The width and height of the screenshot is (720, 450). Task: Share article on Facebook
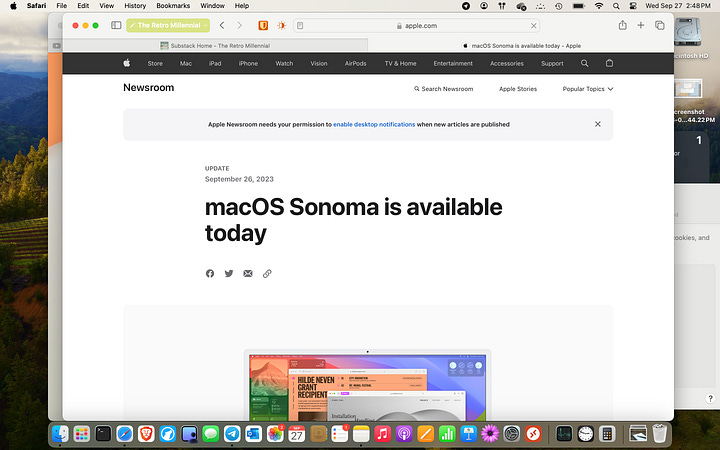coord(210,274)
